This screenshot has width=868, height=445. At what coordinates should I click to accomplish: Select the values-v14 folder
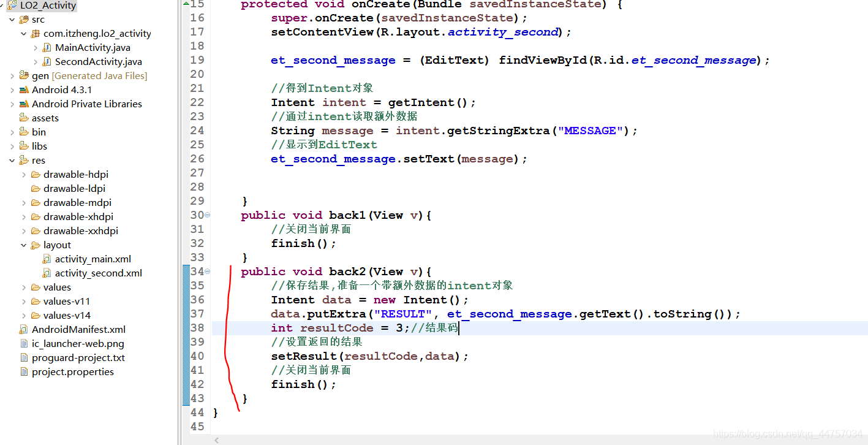tap(67, 316)
